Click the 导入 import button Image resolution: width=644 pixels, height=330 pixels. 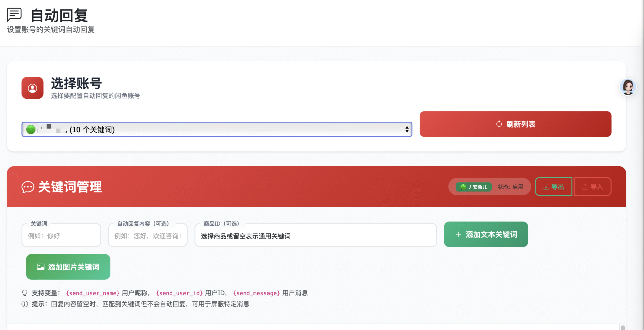(592, 187)
